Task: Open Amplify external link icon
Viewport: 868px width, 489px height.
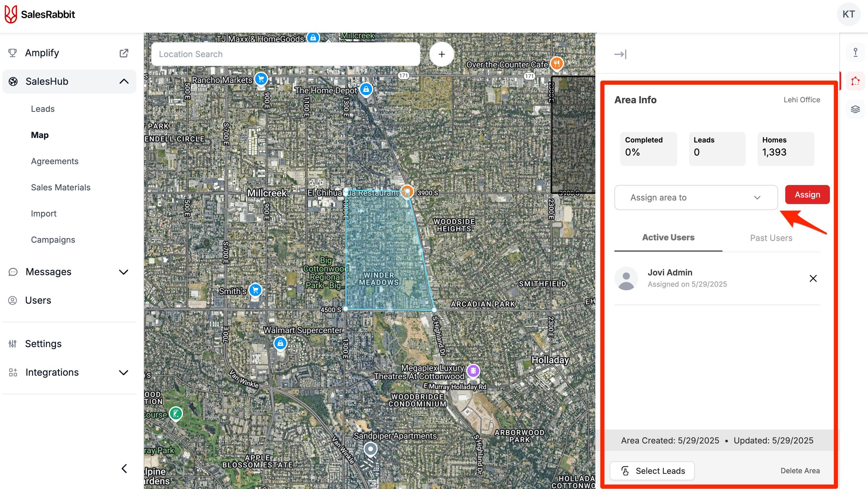Action: [124, 53]
